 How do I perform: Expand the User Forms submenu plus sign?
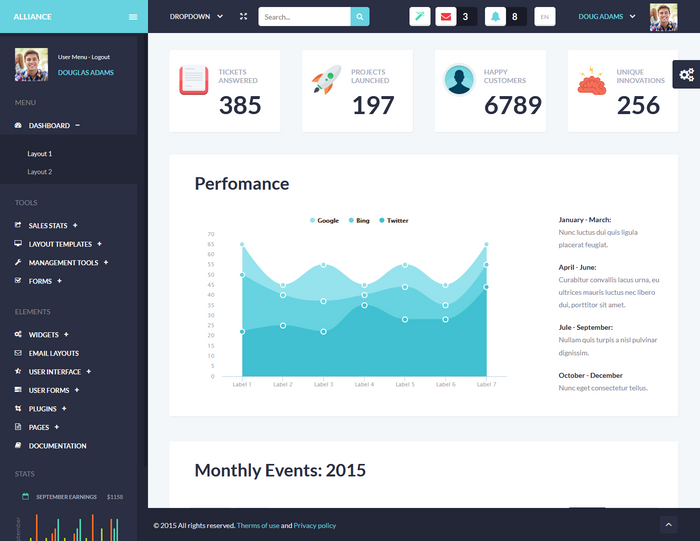[77, 390]
